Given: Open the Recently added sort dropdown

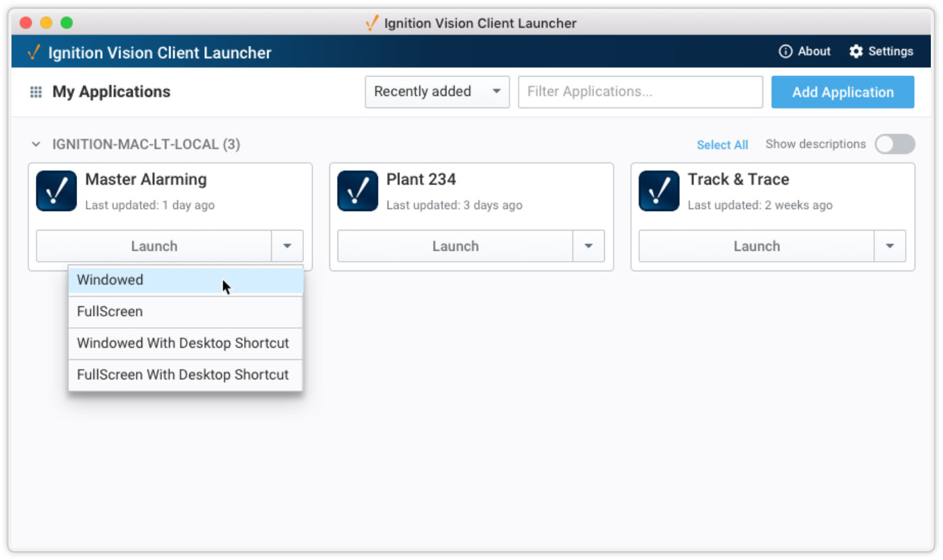Looking at the screenshot, I should coord(436,92).
